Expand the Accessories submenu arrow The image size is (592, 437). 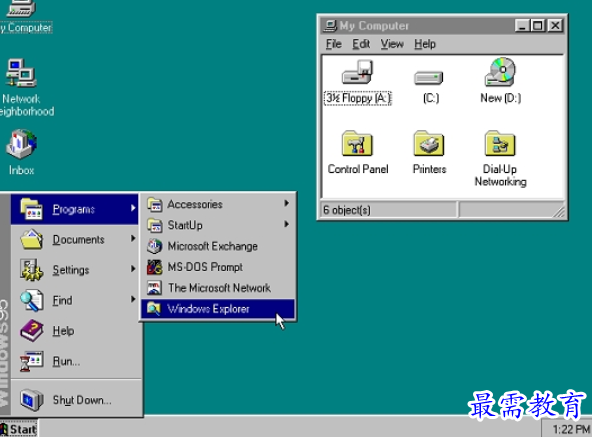pos(287,203)
